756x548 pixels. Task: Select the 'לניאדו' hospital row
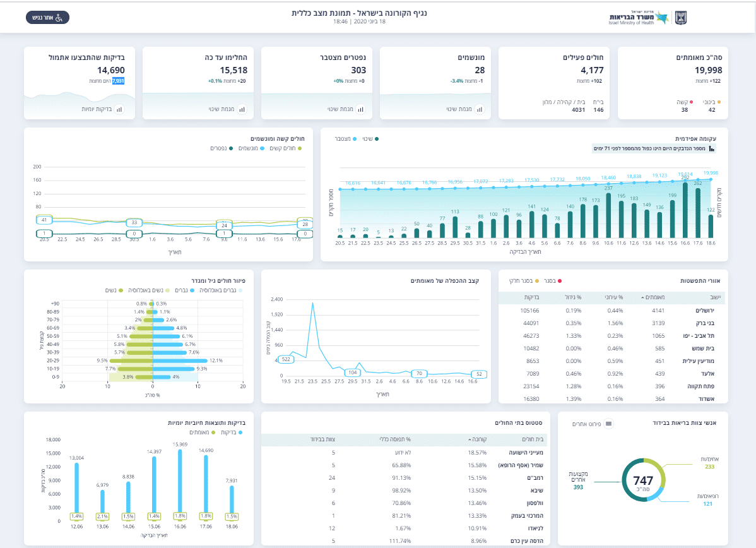coord(406,528)
